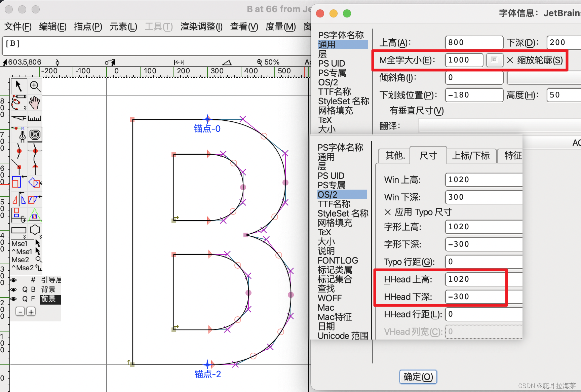Toggle visibility of the 前景 layer
581x392 pixels.
tap(14, 299)
